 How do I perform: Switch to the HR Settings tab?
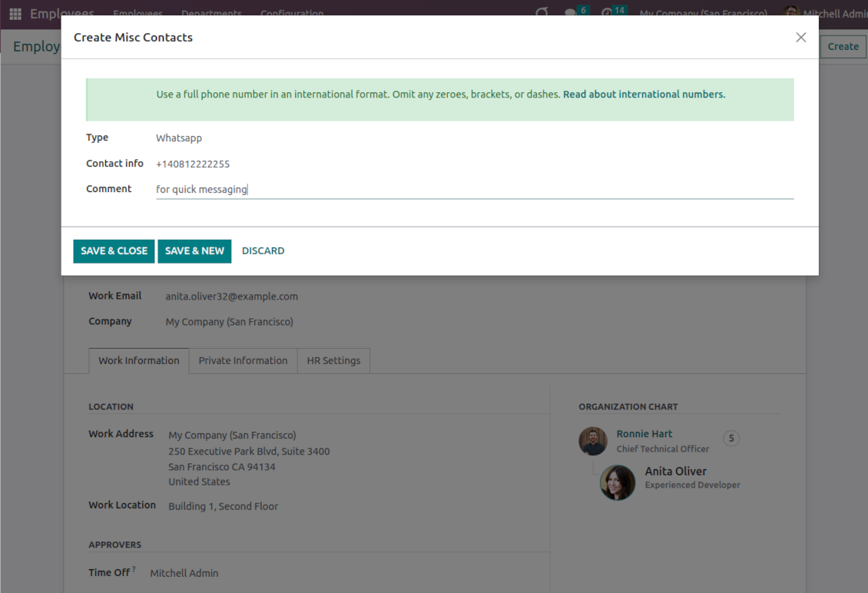pos(333,360)
